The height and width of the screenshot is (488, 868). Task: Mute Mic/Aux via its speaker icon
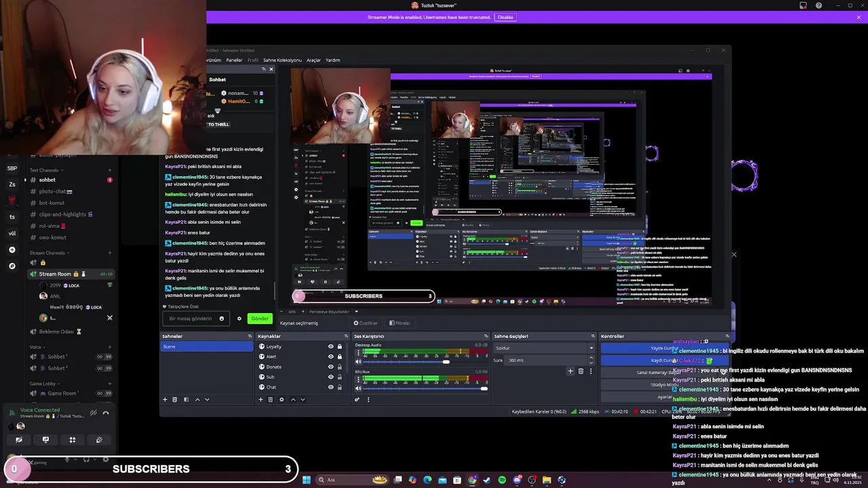click(x=359, y=388)
